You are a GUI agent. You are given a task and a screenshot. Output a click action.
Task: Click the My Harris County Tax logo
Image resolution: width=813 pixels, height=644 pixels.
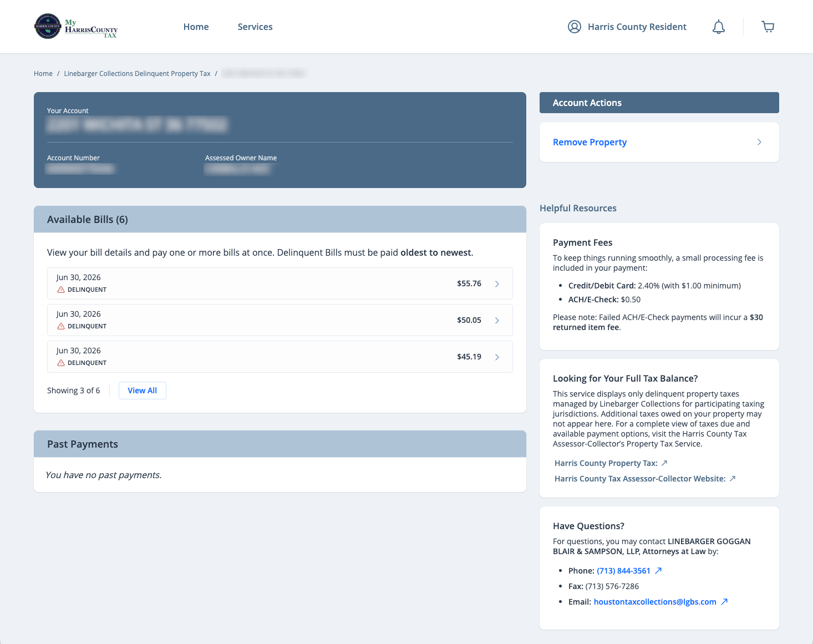point(76,27)
